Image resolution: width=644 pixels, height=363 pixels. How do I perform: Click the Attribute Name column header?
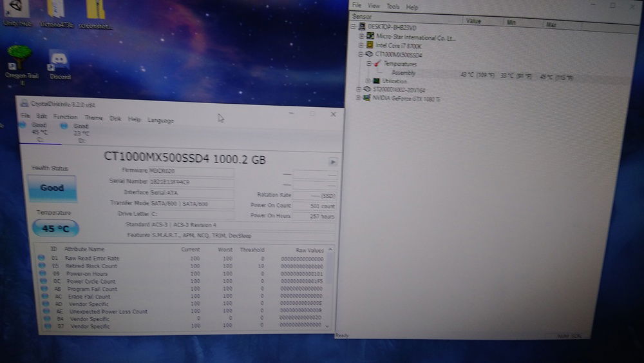(84, 249)
